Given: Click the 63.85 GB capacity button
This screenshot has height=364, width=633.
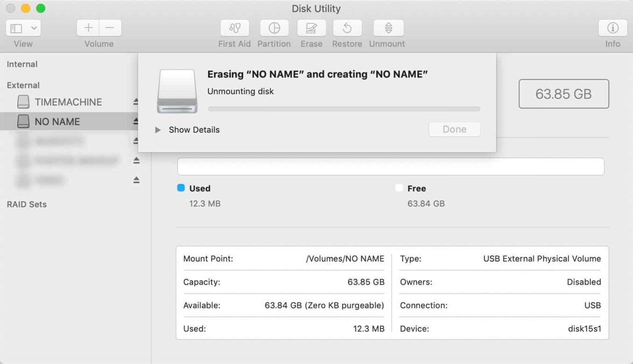Looking at the screenshot, I should [x=563, y=94].
